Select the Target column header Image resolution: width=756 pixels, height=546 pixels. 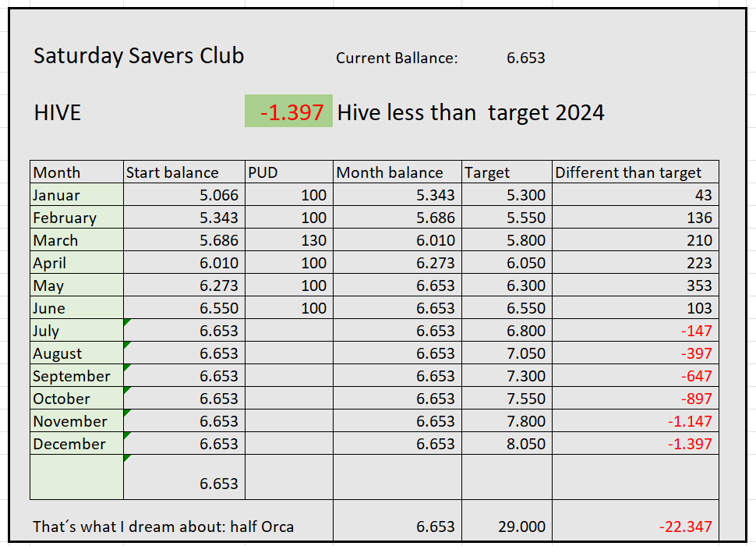(x=507, y=172)
